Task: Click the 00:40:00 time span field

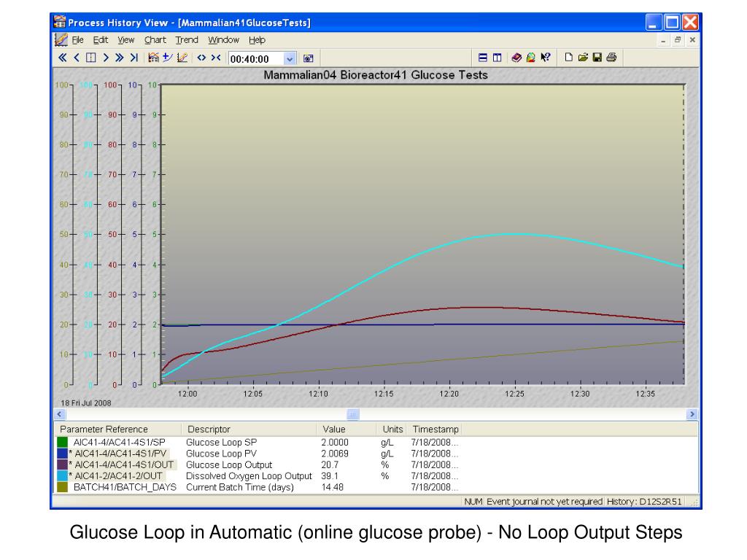Action: (257, 59)
